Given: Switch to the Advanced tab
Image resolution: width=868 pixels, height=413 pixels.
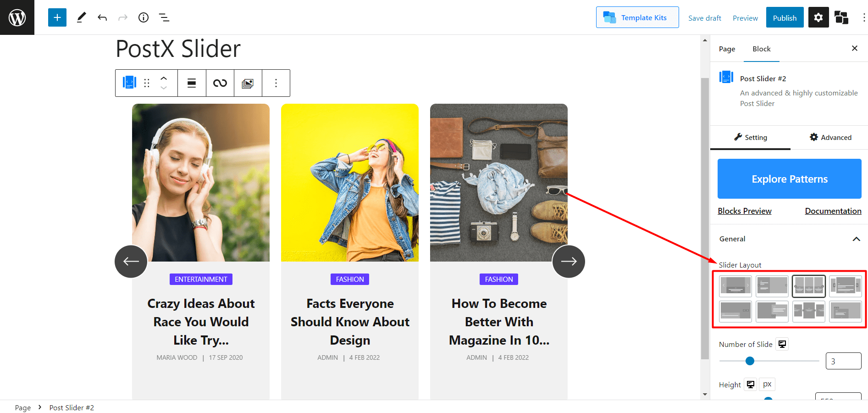Looking at the screenshot, I should pyautogui.click(x=830, y=137).
